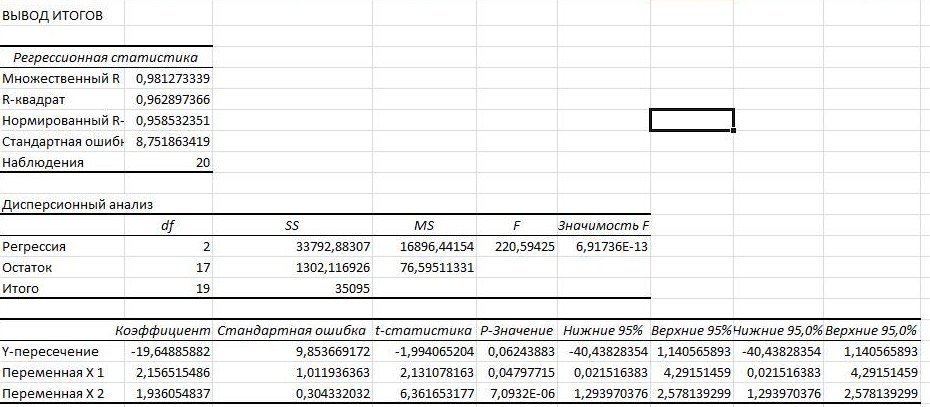Viewport: 930px width, 407px height.
Task: Click the 'Стандартная ошибк' label in regression statistics
Action: 62,141
